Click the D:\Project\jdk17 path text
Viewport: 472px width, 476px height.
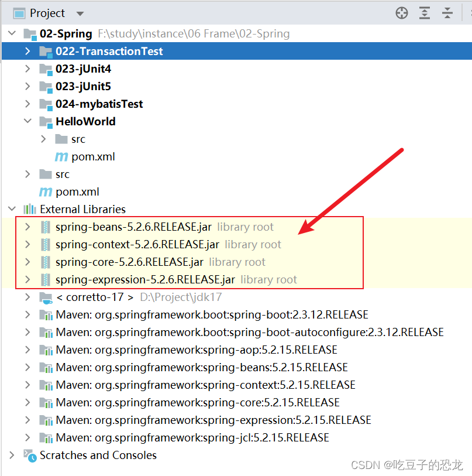pos(181,297)
